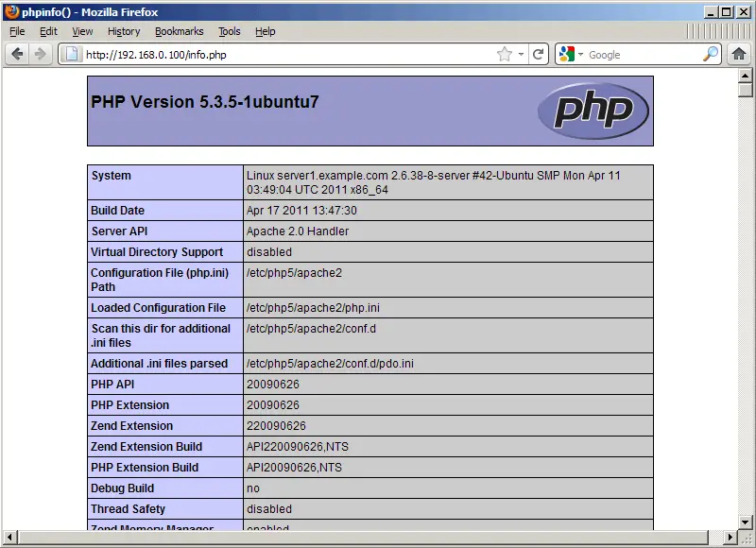Click the horizontal scrollbar thumb
The image size is (756, 548).
click(x=362, y=537)
